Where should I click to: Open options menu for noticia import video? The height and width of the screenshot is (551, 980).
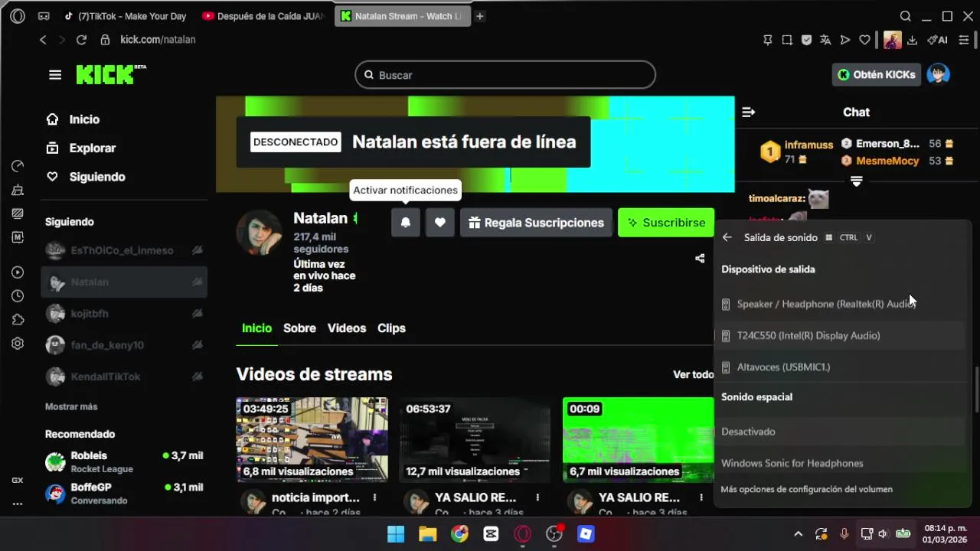pos(374,497)
